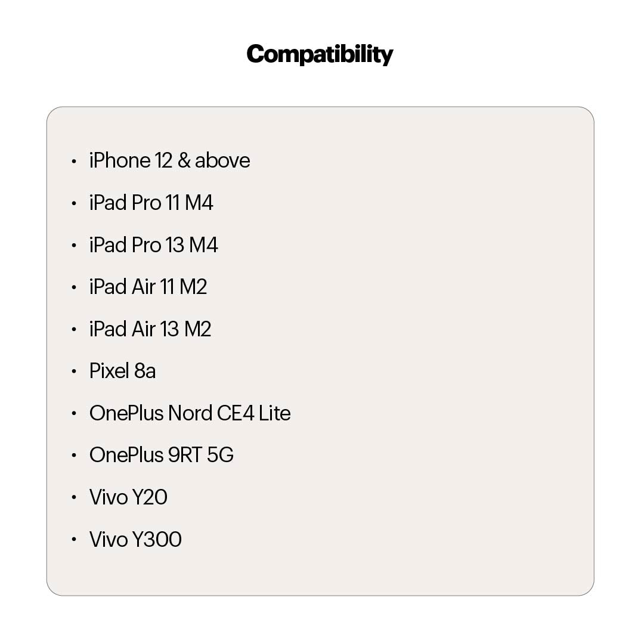Click the iPad Air 11 M2 item
The image size is (644, 644).
click(x=148, y=287)
